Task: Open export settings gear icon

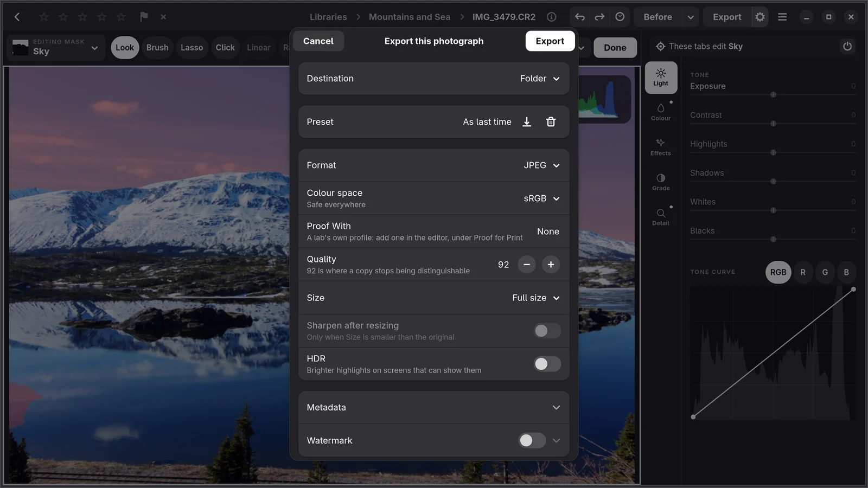Action: point(760,17)
